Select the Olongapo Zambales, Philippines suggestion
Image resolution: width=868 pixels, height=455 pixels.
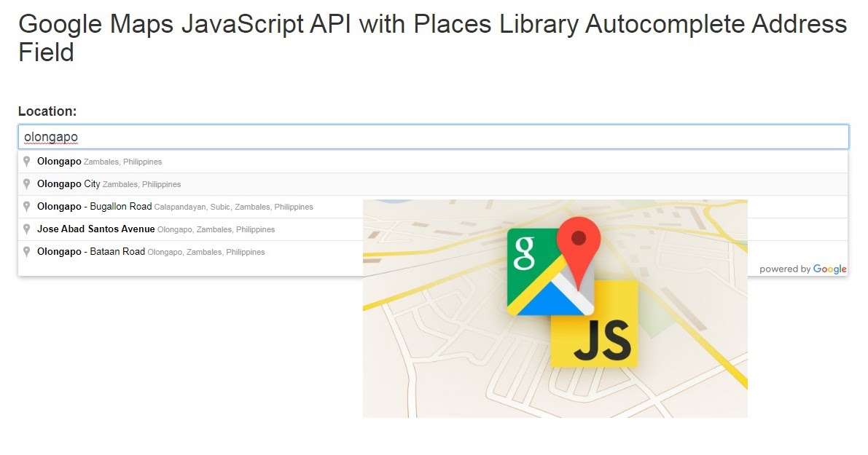click(433, 162)
